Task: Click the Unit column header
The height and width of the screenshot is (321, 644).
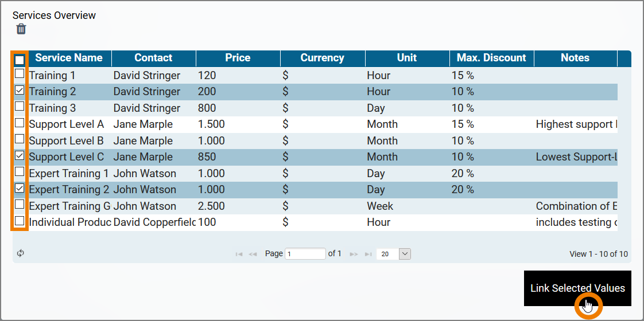Action: 407,58
